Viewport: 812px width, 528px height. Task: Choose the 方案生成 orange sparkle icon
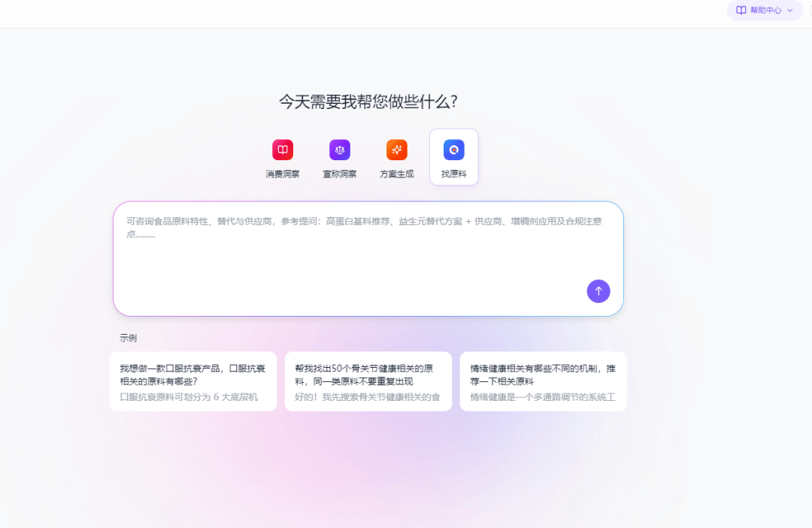pyautogui.click(x=397, y=150)
